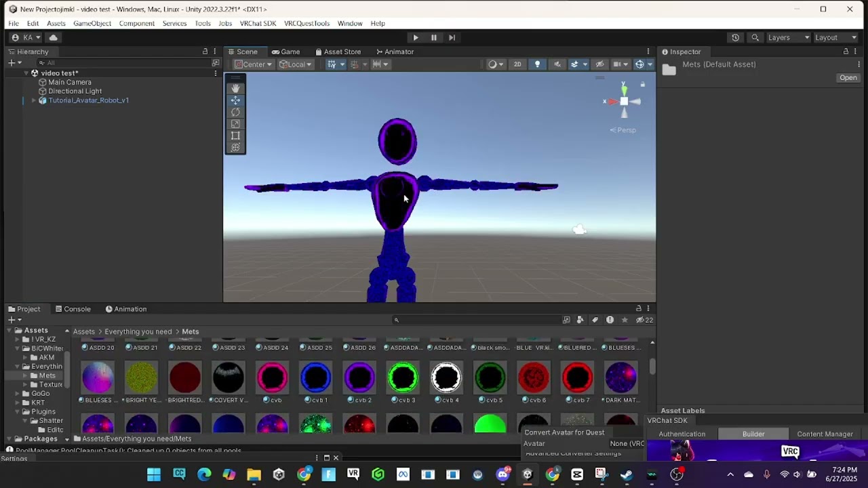Open the Assets menu
This screenshot has height=488, width=868.
click(56, 23)
